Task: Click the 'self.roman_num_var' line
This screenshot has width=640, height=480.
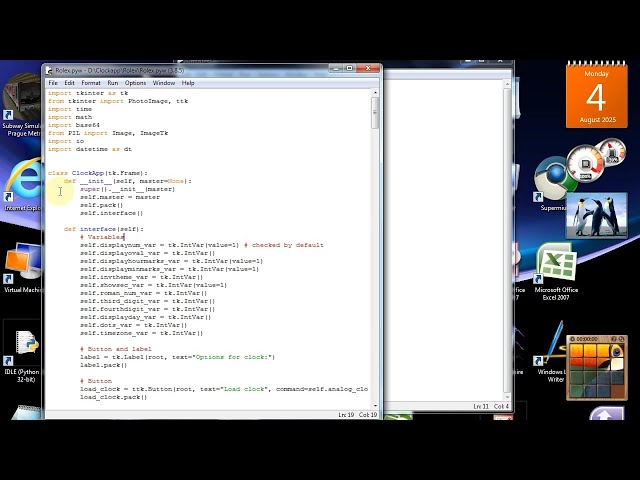Action: coord(143,293)
